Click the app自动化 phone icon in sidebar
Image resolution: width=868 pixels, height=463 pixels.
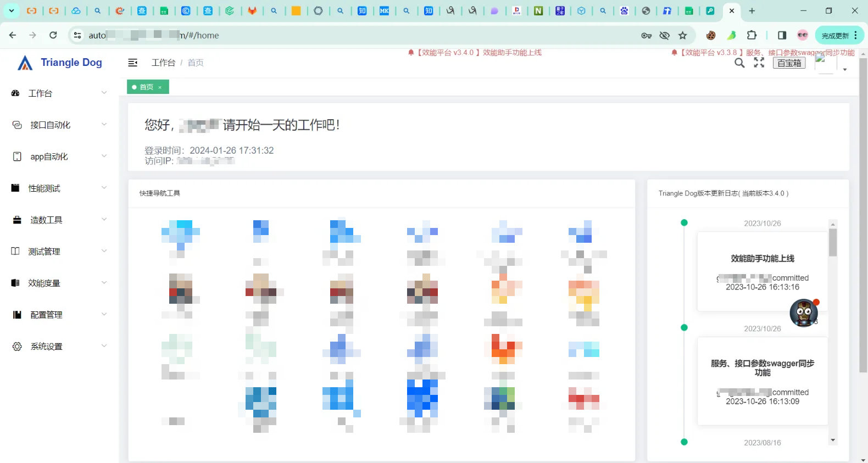17,157
